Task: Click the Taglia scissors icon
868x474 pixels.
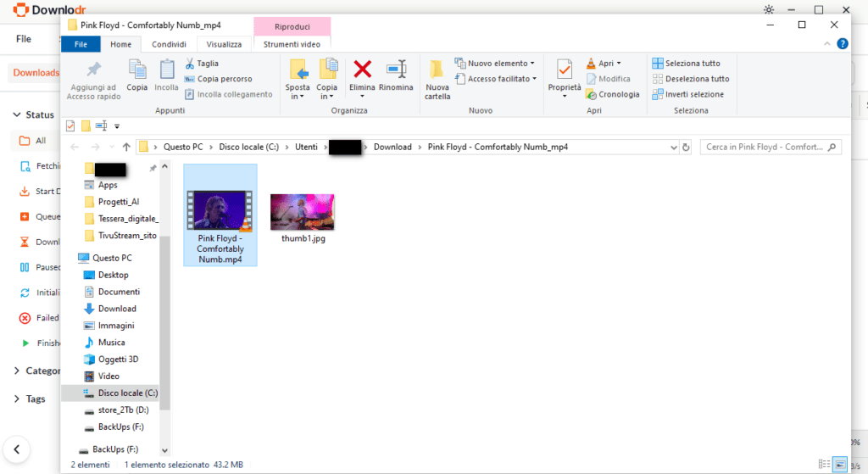Action: [x=190, y=64]
